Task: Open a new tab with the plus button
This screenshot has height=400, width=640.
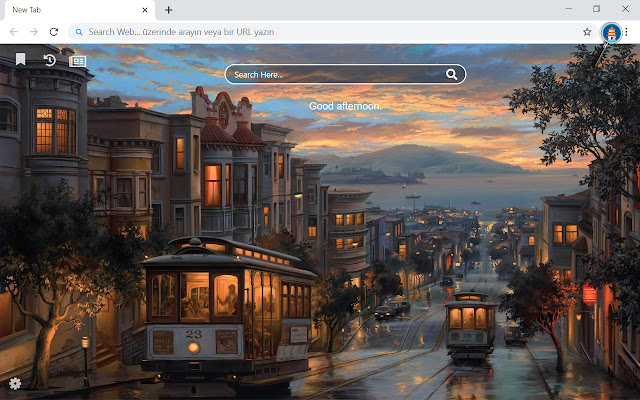Action: (x=169, y=10)
